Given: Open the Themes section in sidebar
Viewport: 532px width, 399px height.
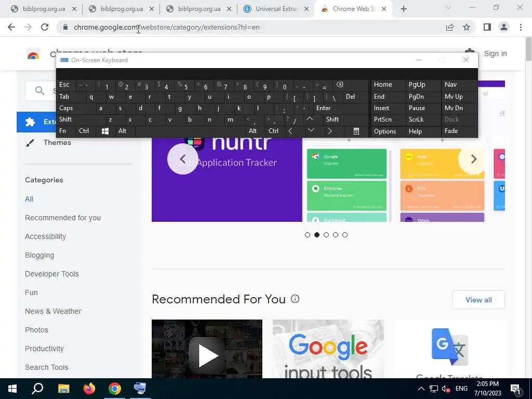Looking at the screenshot, I should click(x=57, y=142).
